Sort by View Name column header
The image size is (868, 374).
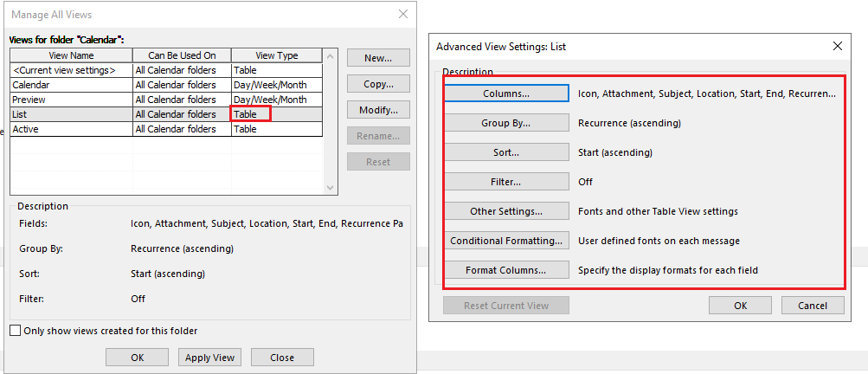72,55
